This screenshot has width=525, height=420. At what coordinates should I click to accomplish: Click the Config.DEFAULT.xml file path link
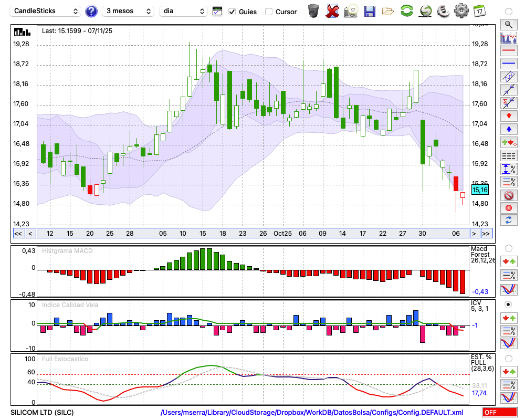pyautogui.click(x=312, y=413)
